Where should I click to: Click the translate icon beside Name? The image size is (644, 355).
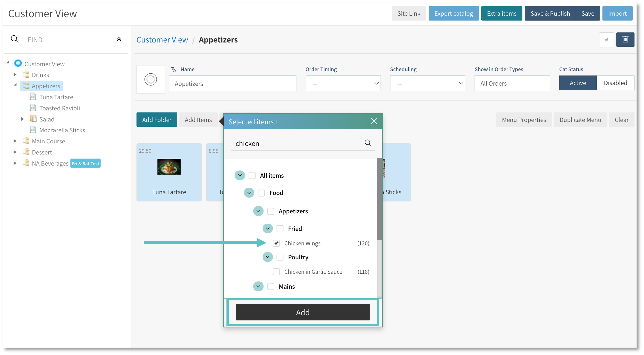coord(174,69)
